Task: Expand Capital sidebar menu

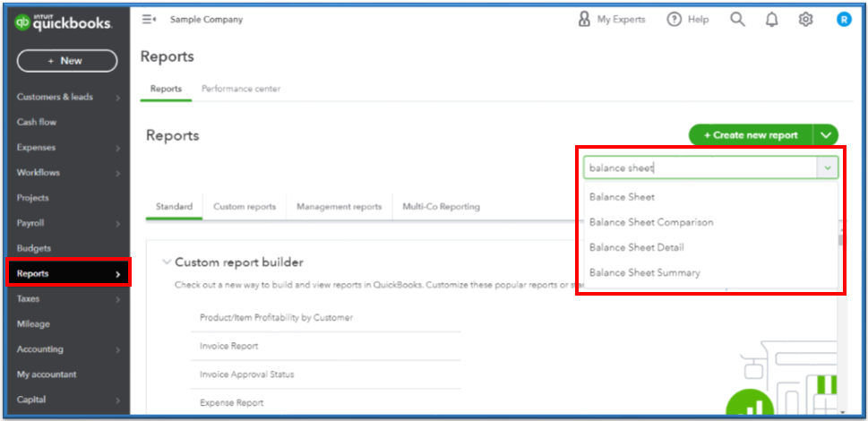Action: pyautogui.click(x=69, y=400)
